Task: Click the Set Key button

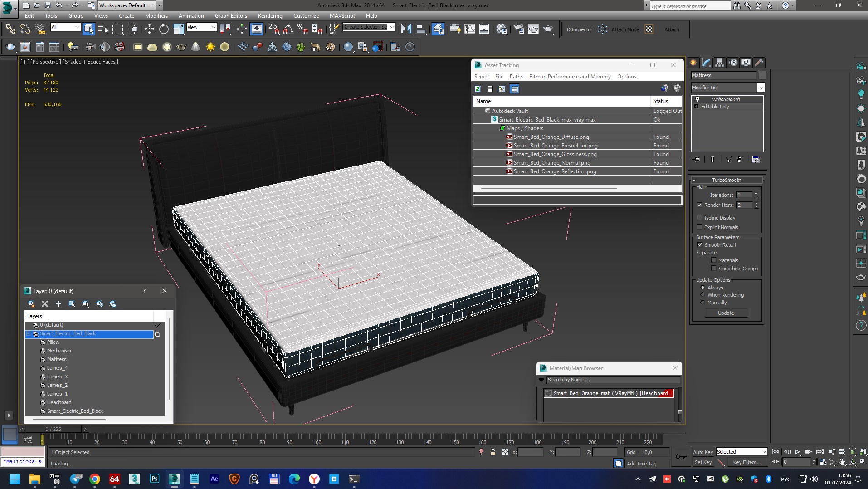Action: click(x=703, y=462)
